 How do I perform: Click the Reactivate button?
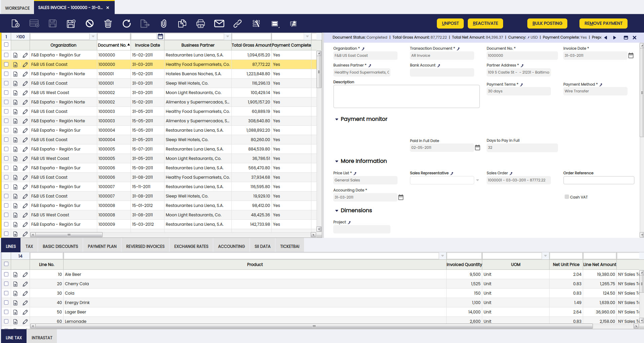click(x=485, y=24)
